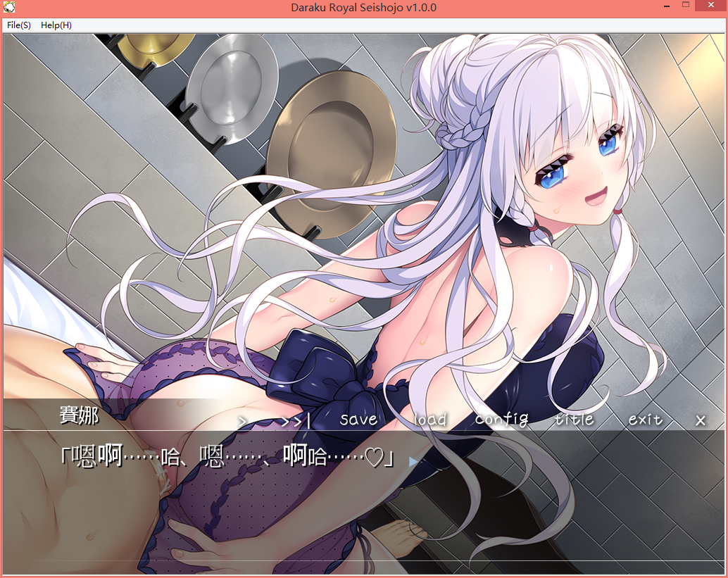Viewport: 728px width, 578px height.
Task: Open the config settings
Action: [502, 420]
